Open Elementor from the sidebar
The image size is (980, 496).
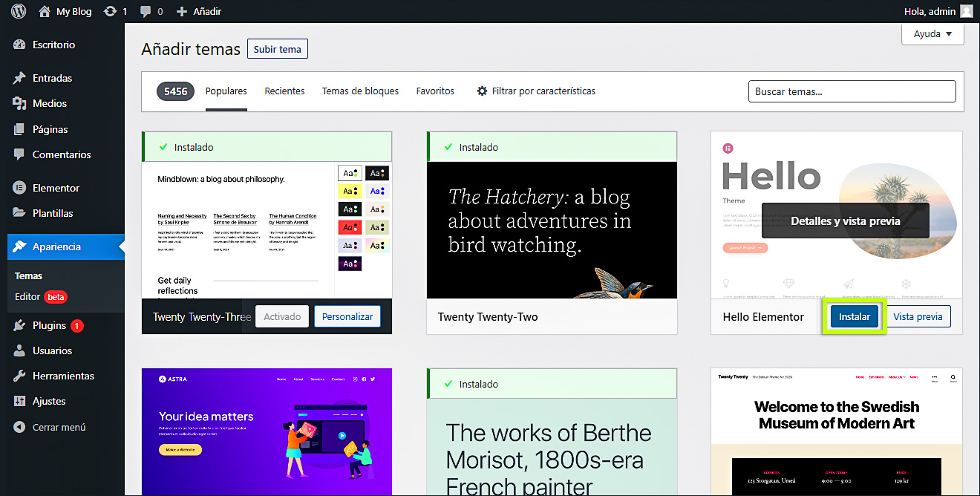(x=56, y=188)
